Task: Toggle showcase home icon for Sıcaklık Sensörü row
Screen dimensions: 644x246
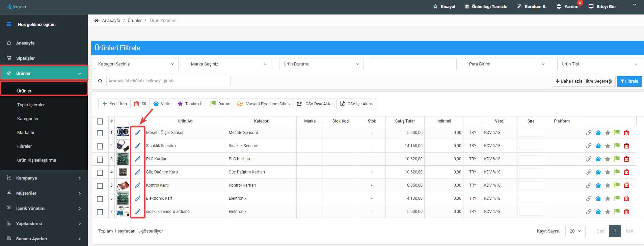Action: pos(598,146)
